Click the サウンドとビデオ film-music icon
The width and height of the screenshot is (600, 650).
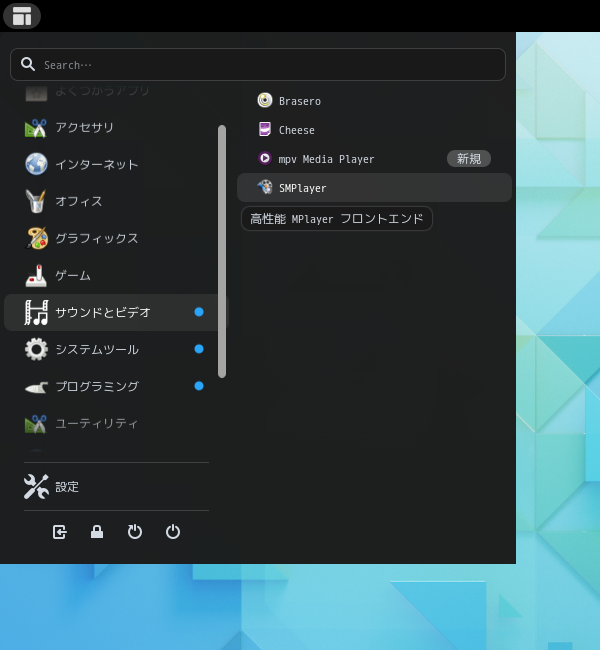[x=36, y=313]
